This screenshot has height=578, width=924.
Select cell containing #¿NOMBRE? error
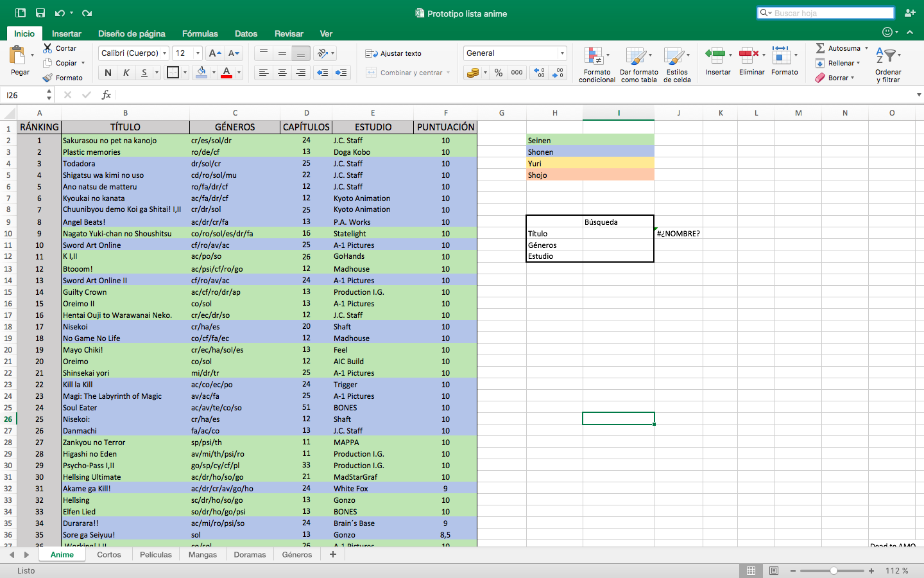coord(678,234)
